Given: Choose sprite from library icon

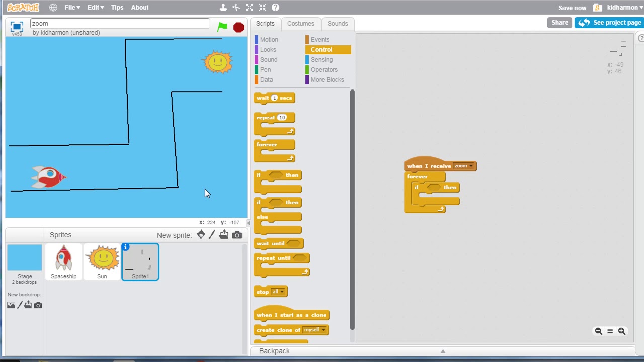Looking at the screenshot, I should coord(201,235).
